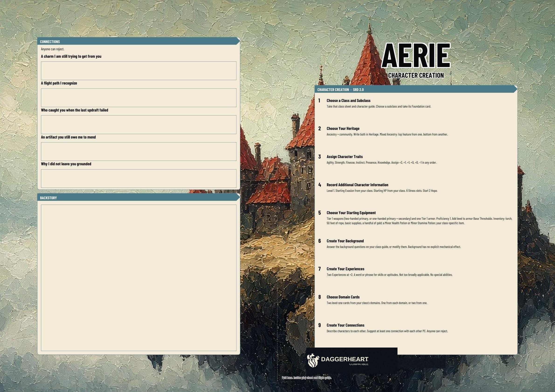Click the equipment text starting 'Tier 1 weapons'
This screenshot has height=392, width=555.
(419, 221)
